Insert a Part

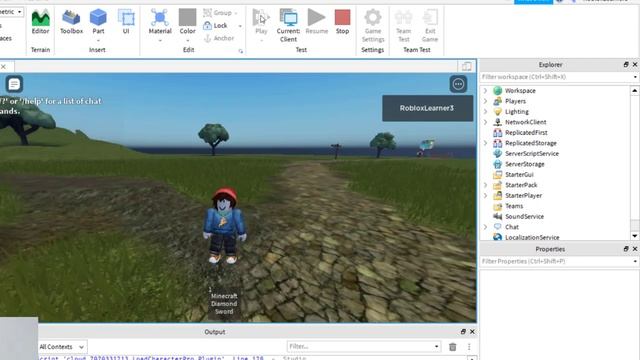click(98, 22)
